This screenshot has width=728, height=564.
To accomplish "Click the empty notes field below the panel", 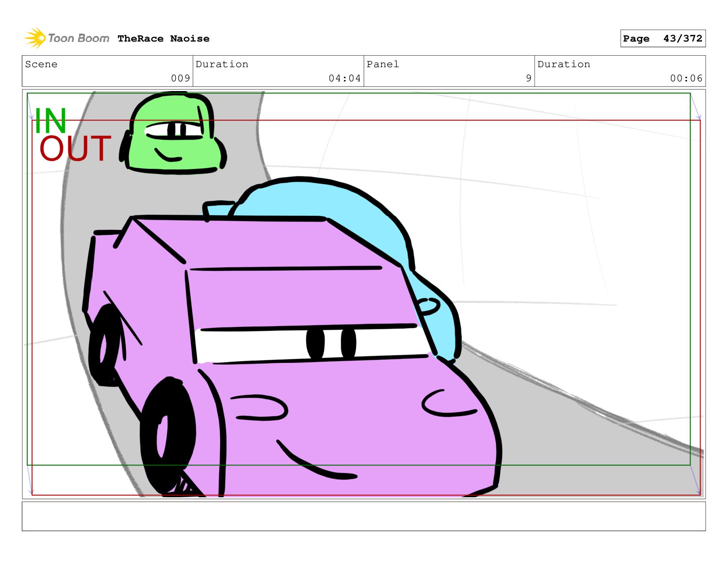I will click(364, 516).
